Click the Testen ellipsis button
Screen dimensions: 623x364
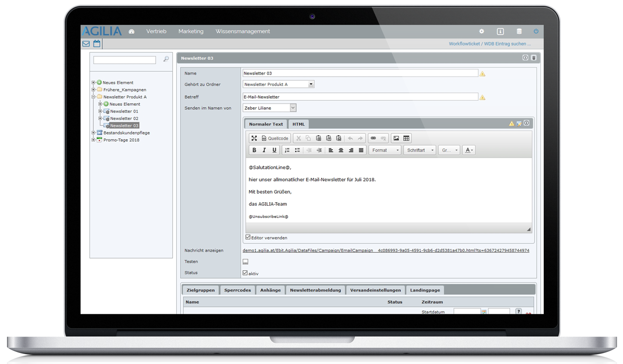(x=245, y=262)
